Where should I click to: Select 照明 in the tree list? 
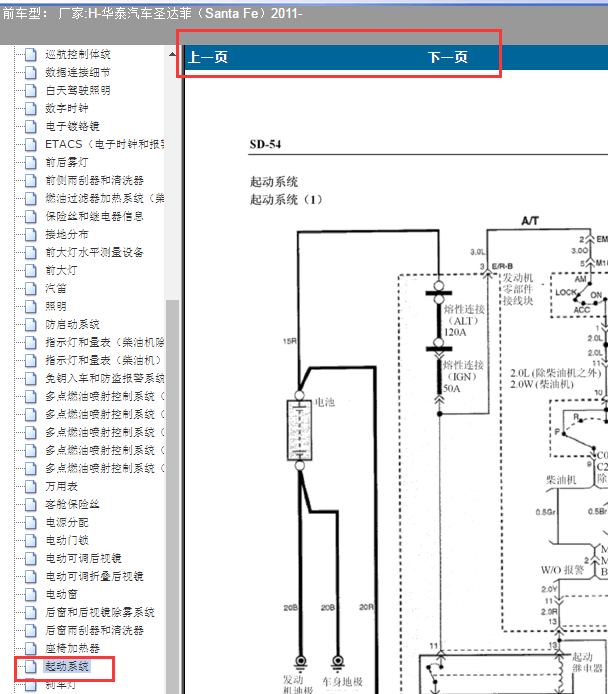pyautogui.click(x=56, y=306)
